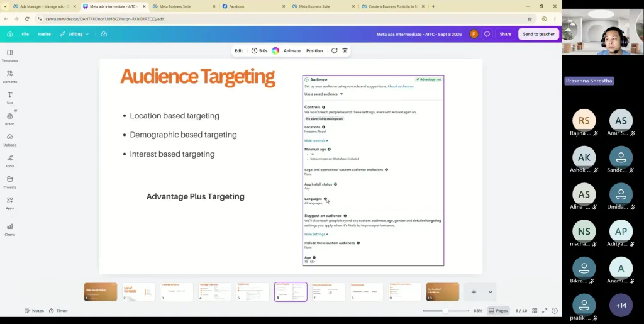The height and width of the screenshot is (324, 644).
Task: Click the Animate button
Action: [292, 50]
